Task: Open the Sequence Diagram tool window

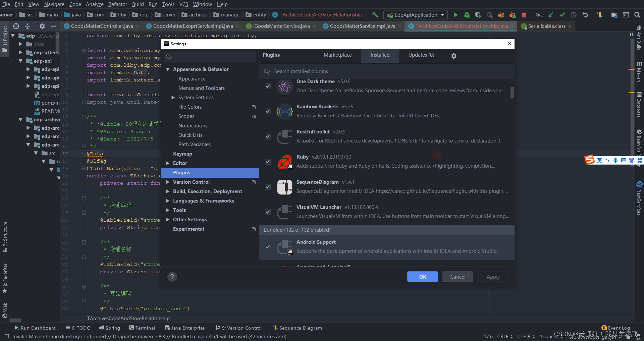Action: [x=298, y=328]
